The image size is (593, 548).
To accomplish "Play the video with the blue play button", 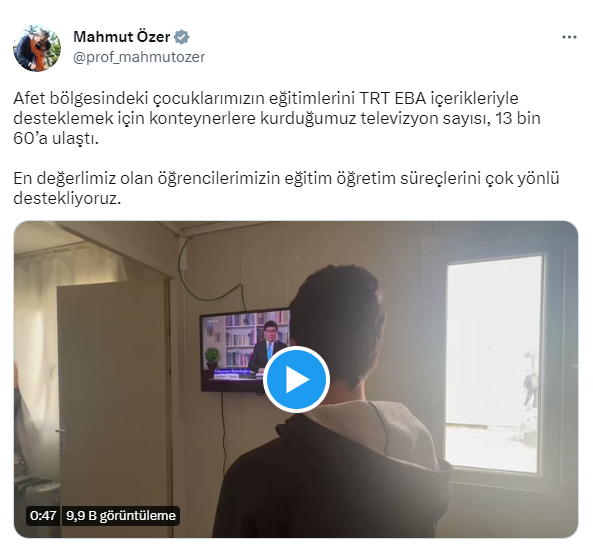I will pos(296,379).
